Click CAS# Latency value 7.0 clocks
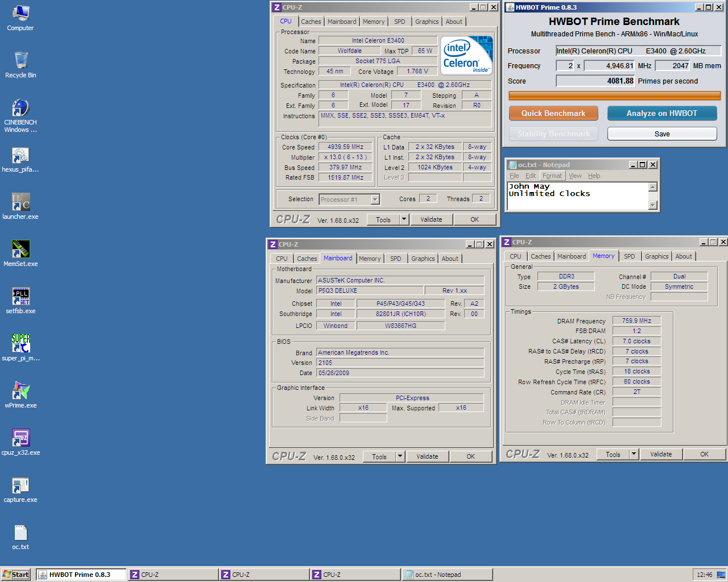Image resolution: width=728 pixels, height=582 pixels. 636,341
